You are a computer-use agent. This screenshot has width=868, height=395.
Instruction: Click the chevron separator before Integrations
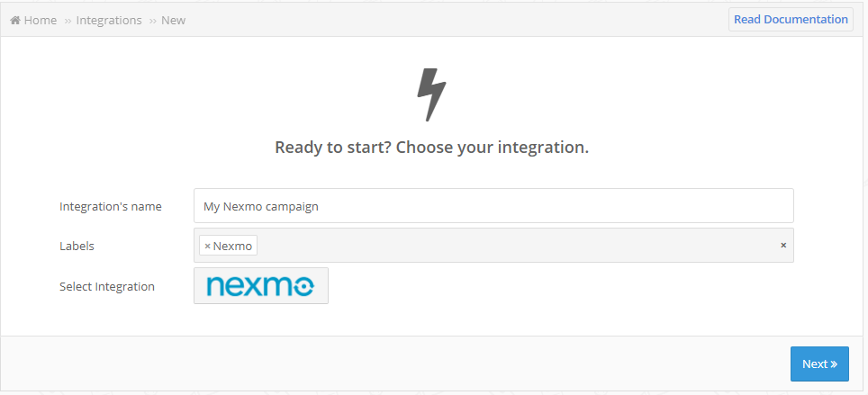point(68,21)
